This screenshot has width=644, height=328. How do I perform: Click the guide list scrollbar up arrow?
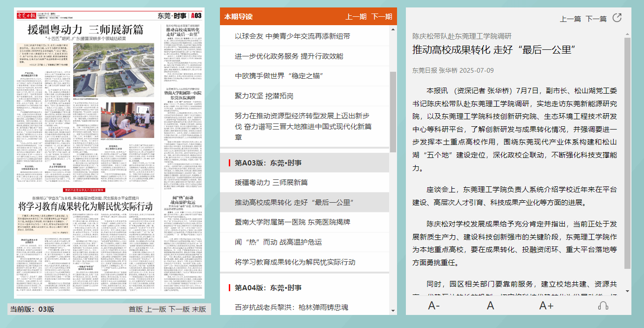pyautogui.click(x=393, y=30)
